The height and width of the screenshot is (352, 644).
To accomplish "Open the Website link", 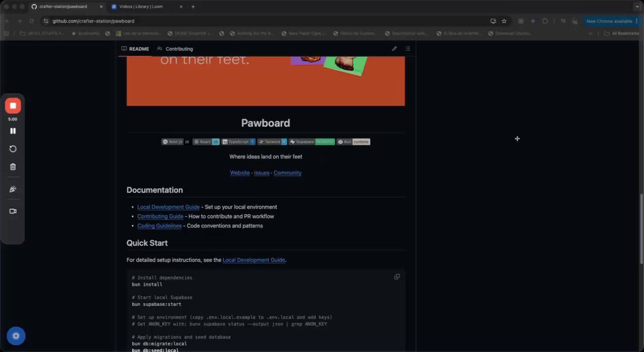I will 240,173.
